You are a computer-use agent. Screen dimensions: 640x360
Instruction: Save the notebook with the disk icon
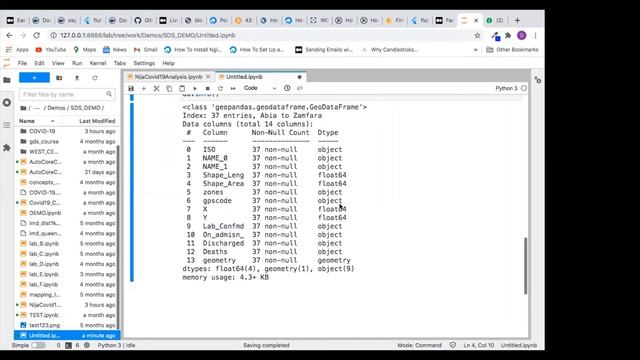click(131, 88)
